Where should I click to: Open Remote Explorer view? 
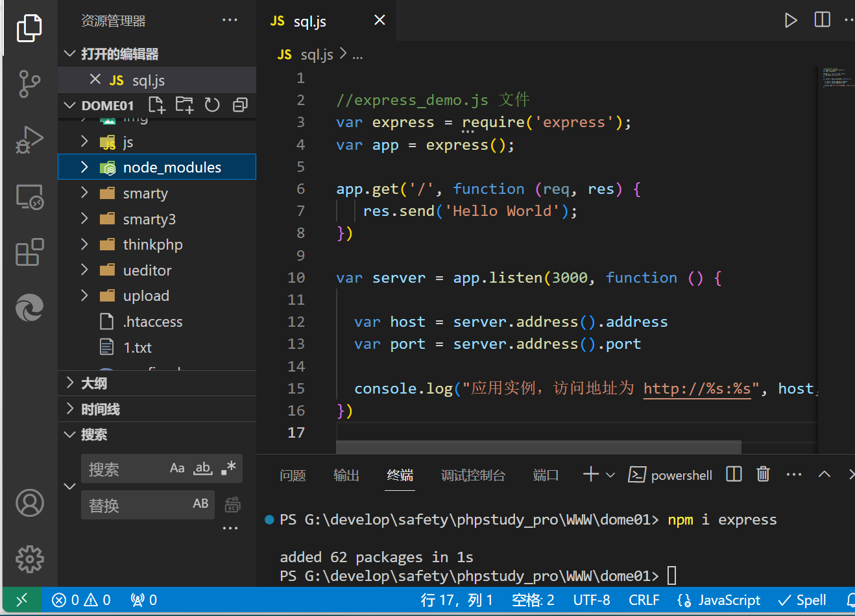click(29, 196)
